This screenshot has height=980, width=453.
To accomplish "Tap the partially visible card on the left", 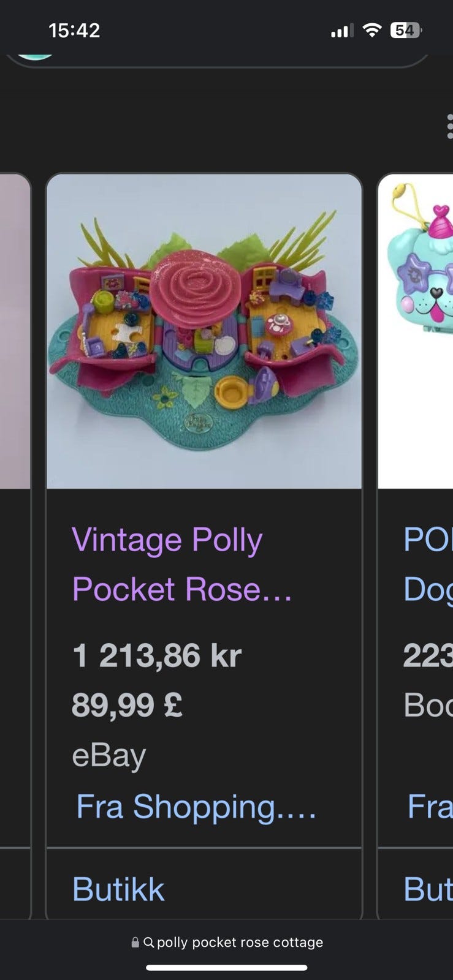I will pos(15,545).
